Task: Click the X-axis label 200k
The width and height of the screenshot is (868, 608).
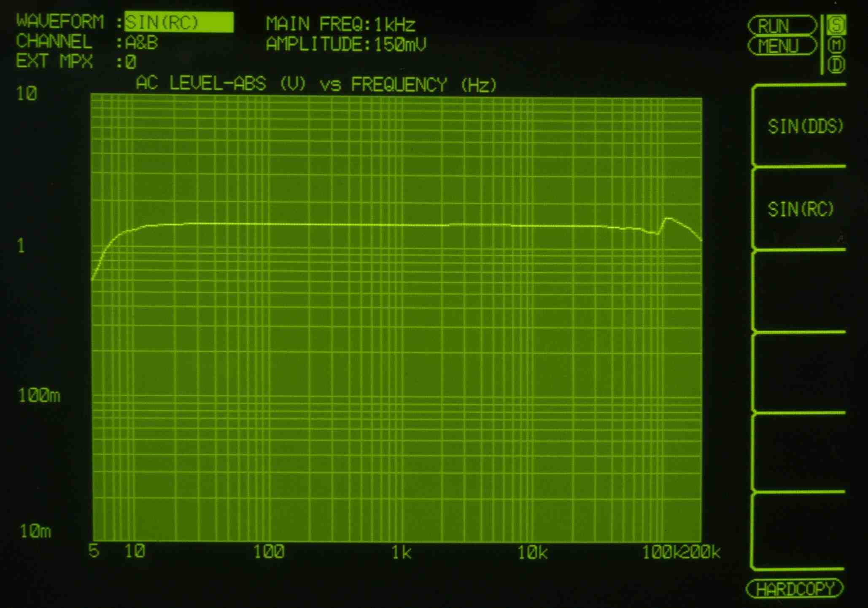Action: click(x=701, y=552)
